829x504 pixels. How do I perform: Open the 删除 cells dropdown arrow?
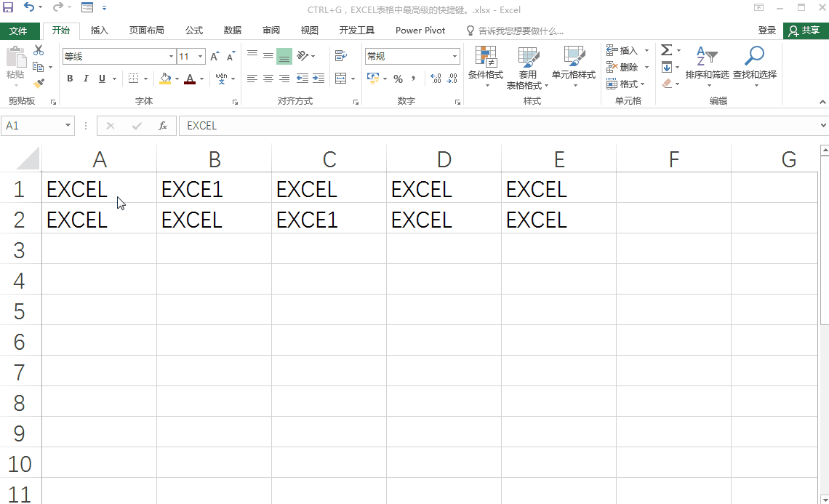pyautogui.click(x=646, y=67)
